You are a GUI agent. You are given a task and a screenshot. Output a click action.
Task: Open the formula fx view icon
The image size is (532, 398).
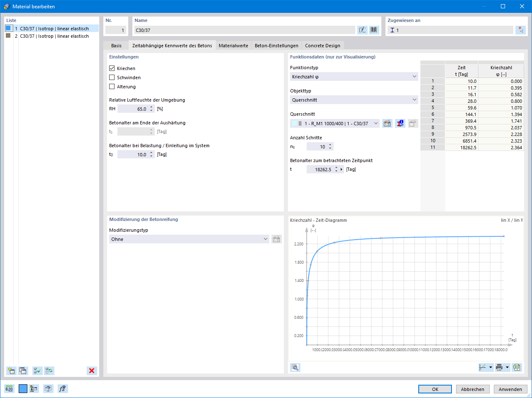pyautogui.click(x=62, y=388)
